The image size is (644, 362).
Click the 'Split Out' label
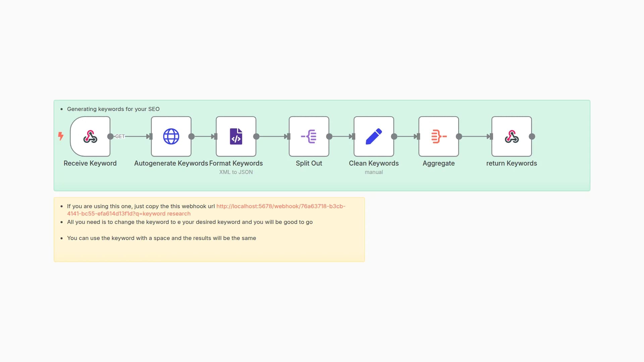[x=309, y=163]
